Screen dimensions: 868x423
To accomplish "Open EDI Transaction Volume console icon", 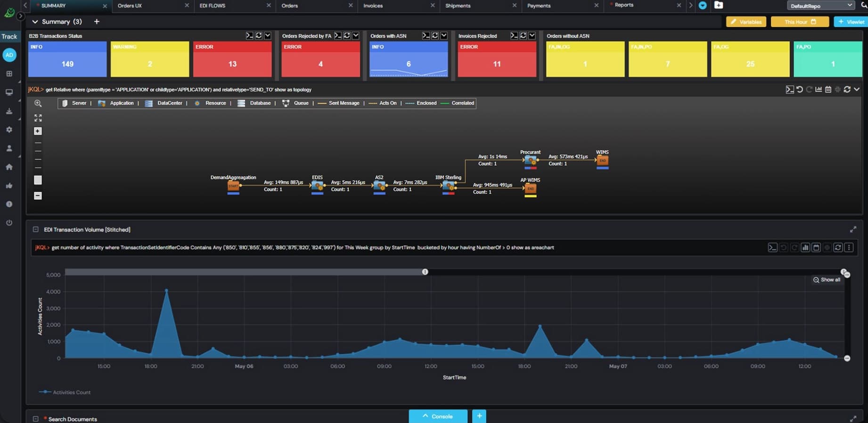I will tap(772, 247).
